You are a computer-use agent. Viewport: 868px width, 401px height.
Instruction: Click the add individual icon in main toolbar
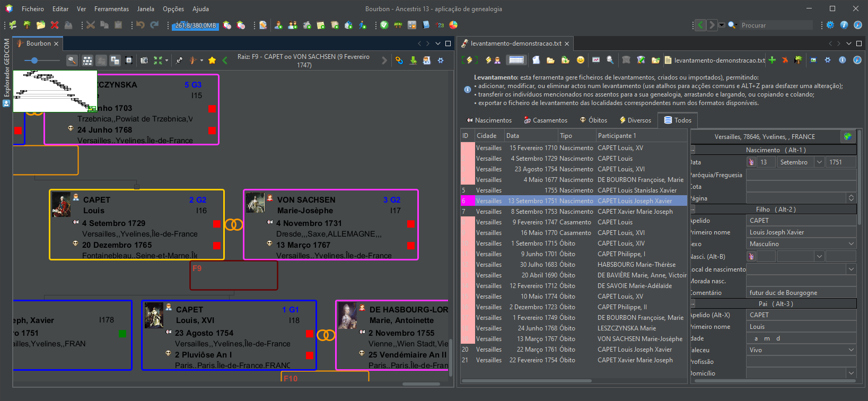coord(278,25)
